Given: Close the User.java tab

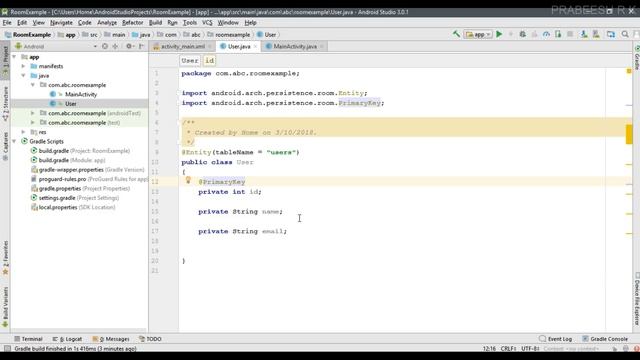Looking at the screenshot, I should click(x=256, y=47).
